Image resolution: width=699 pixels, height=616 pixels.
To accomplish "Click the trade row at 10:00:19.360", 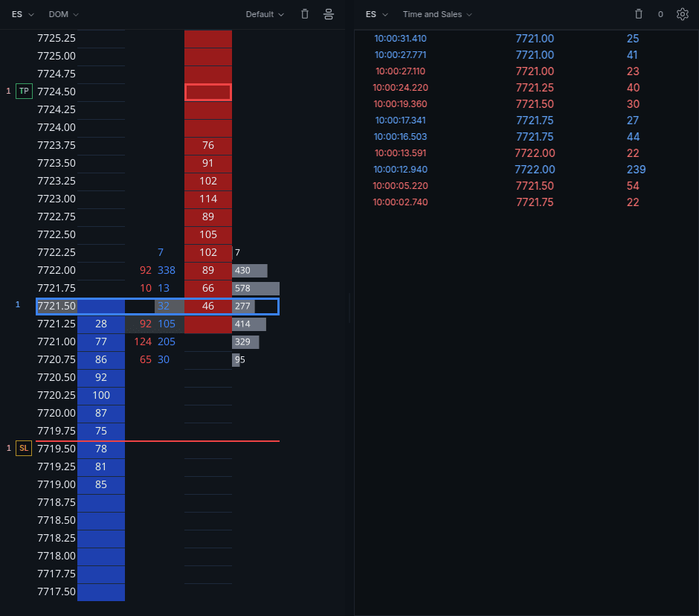I will (526, 104).
